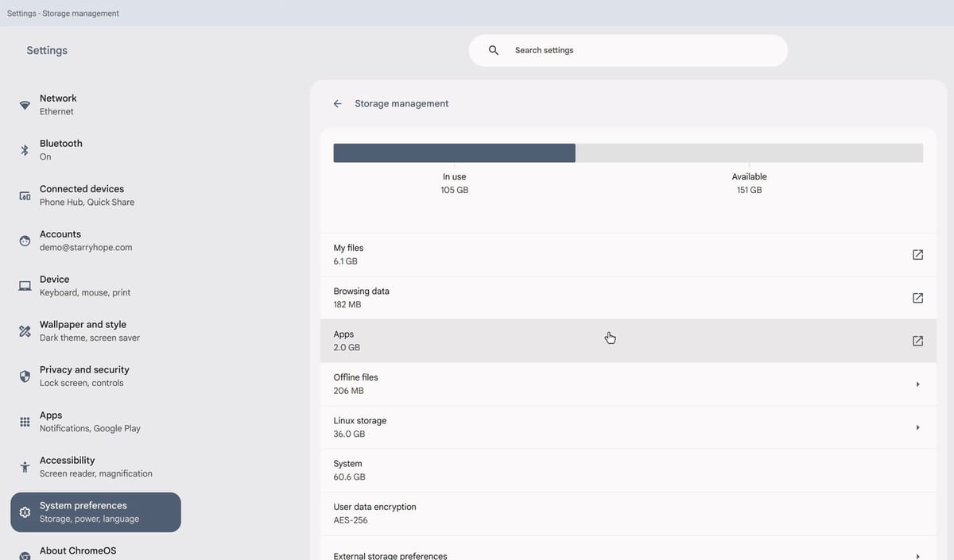The width and height of the screenshot is (954, 560).
Task: Click the Network wifi icon in sidebar
Action: [x=25, y=105]
